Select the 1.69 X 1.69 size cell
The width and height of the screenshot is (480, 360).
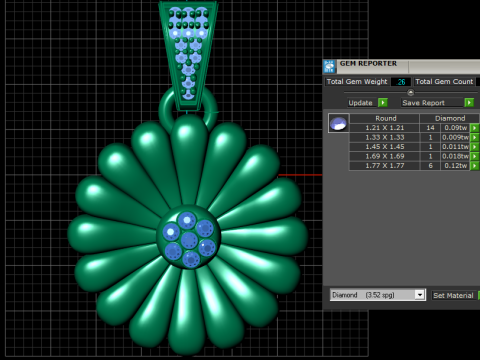pos(385,156)
